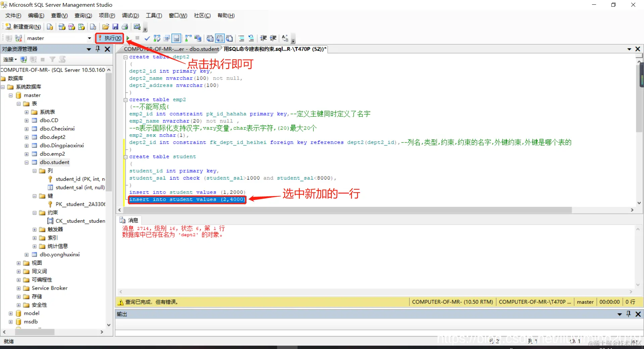Select the dbo.emp2 table
644x349 pixels.
click(x=52, y=154)
